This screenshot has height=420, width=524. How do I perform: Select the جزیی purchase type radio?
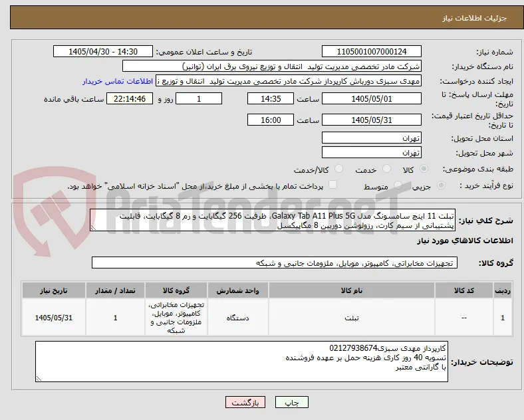441,185
